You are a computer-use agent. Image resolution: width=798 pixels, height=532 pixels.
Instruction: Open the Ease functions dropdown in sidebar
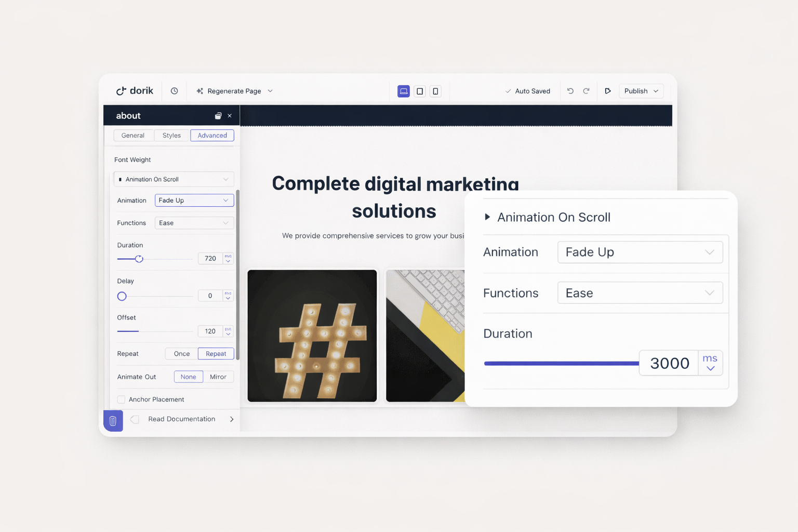pos(194,223)
